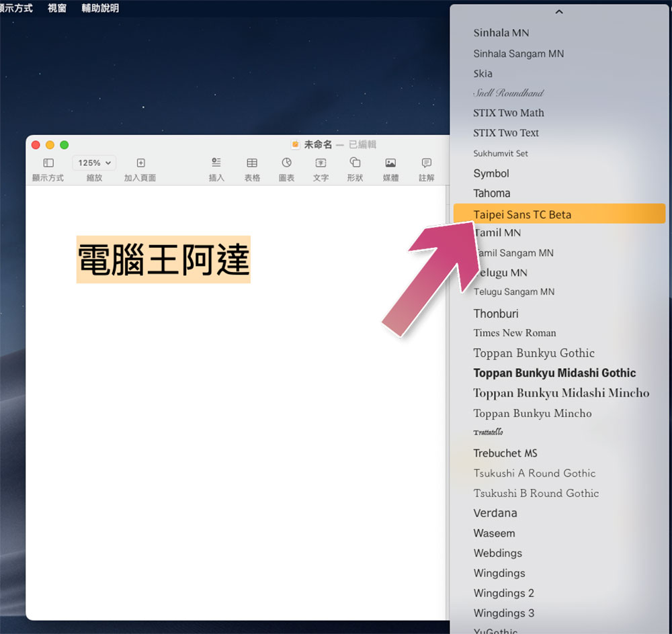The image size is (672, 634).
Task: Click the Shape icon in the toolbar
Action: pos(355,163)
